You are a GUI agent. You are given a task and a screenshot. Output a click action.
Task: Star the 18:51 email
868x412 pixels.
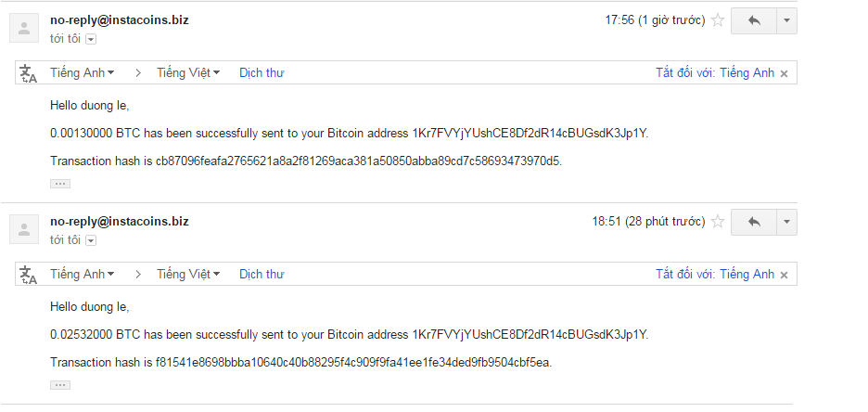(x=718, y=223)
